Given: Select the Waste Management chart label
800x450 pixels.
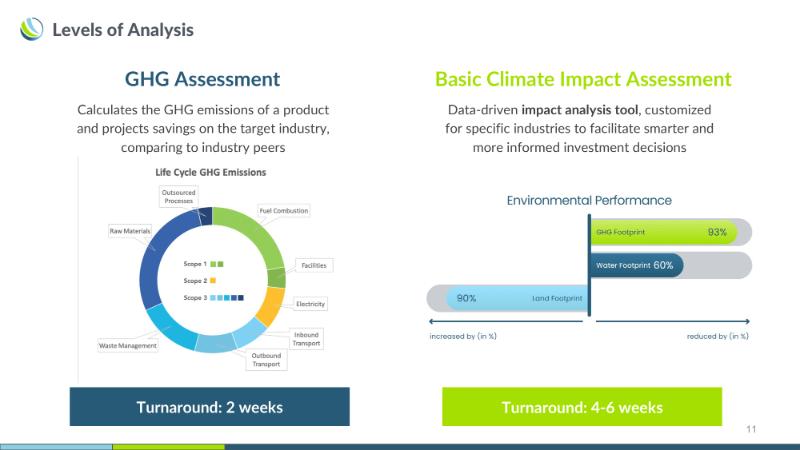Looking at the screenshot, I should coord(128,346).
